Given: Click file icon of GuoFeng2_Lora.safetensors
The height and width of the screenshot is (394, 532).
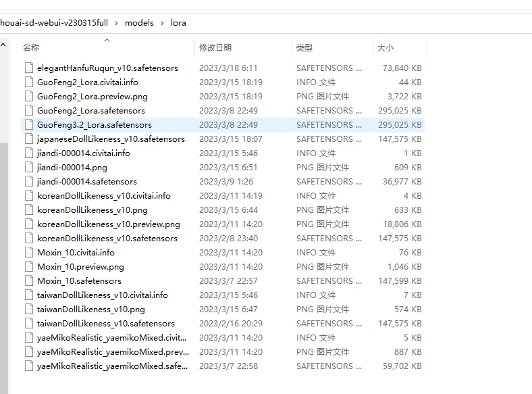Looking at the screenshot, I should (29, 111).
